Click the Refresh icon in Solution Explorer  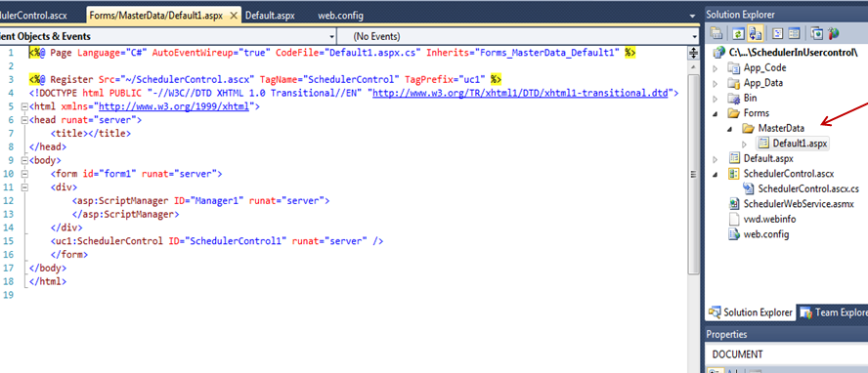(x=737, y=34)
